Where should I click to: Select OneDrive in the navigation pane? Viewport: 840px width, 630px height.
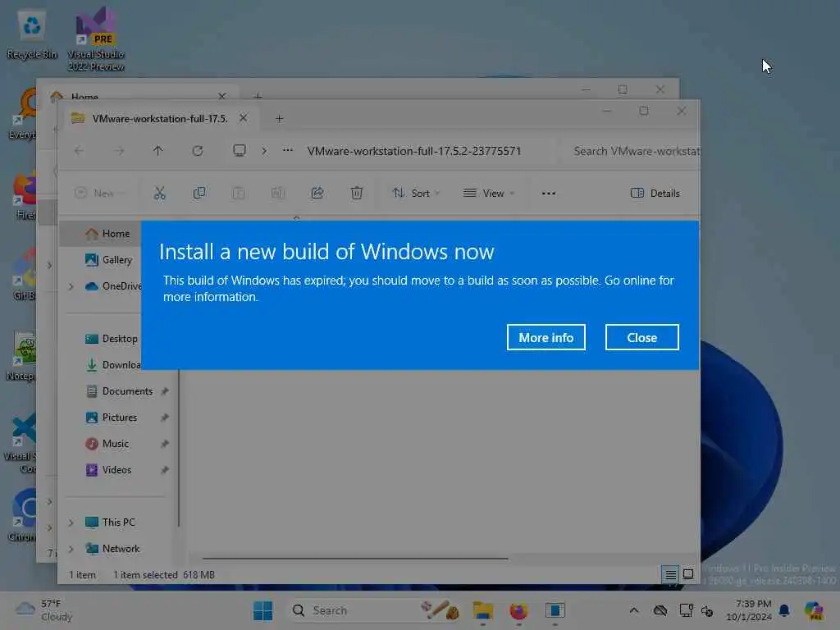point(113,286)
